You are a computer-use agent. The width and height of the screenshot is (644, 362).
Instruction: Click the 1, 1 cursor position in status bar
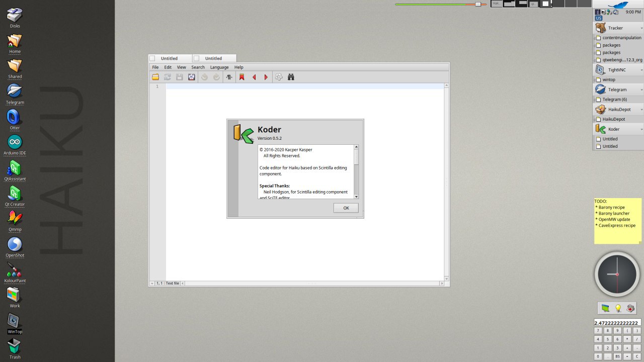point(159,283)
